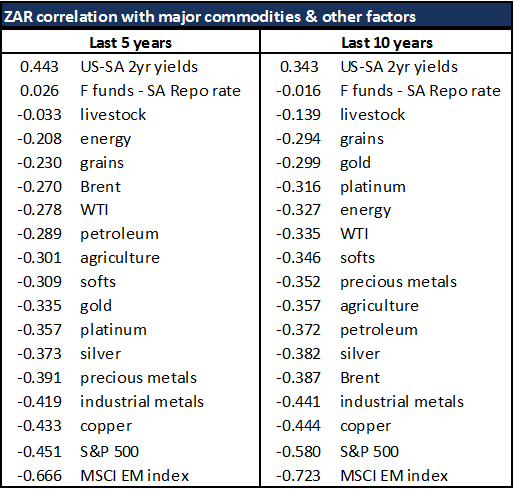Select the Last 5 years column header
The height and width of the screenshot is (489, 514).
[x=131, y=43]
